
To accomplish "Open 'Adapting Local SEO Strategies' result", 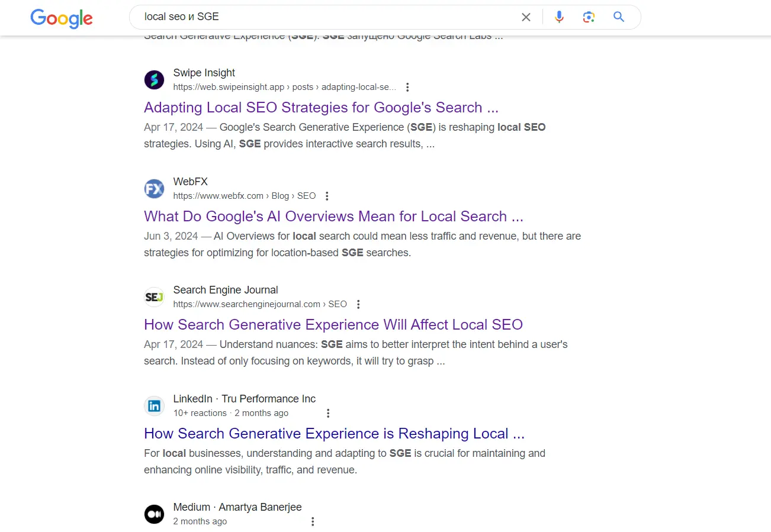I will (321, 108).
